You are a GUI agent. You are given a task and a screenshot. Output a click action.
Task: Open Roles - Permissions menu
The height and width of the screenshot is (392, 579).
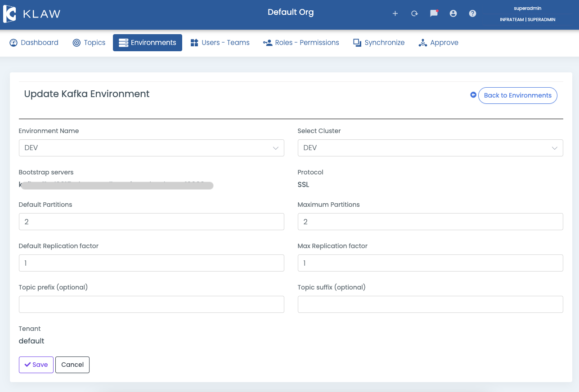tap(301, 43)
